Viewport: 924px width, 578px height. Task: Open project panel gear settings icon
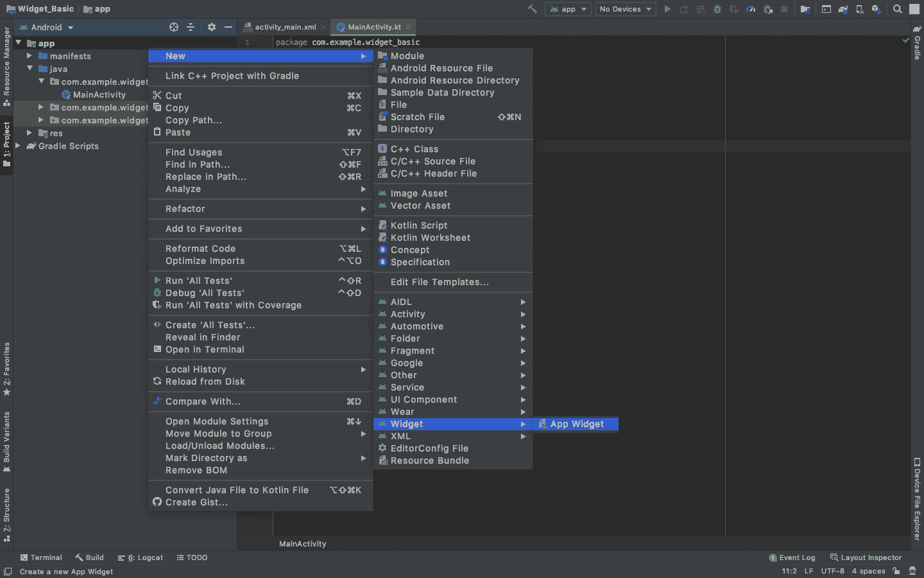(x=212, y=27)
